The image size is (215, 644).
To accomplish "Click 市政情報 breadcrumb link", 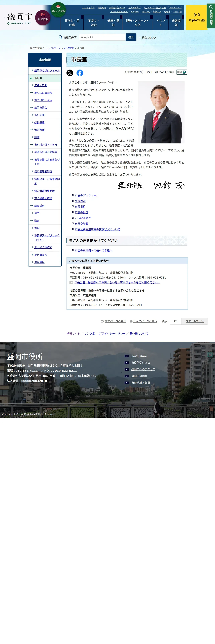I will point(69,48).
